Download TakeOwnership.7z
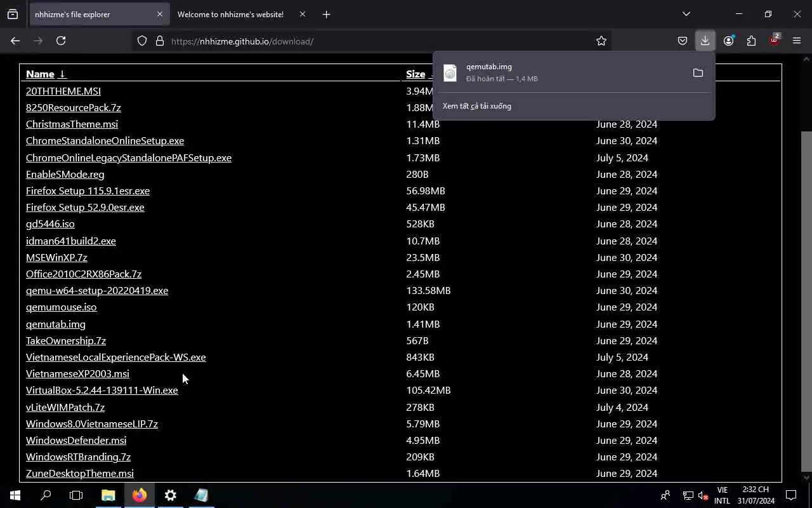Viewport: 812px width, 508px height. click(66, 340)
